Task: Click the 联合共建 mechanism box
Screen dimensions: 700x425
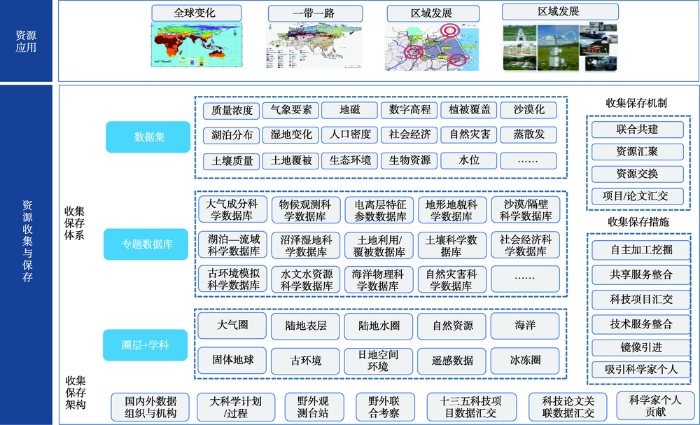Action: coord(636,130)
